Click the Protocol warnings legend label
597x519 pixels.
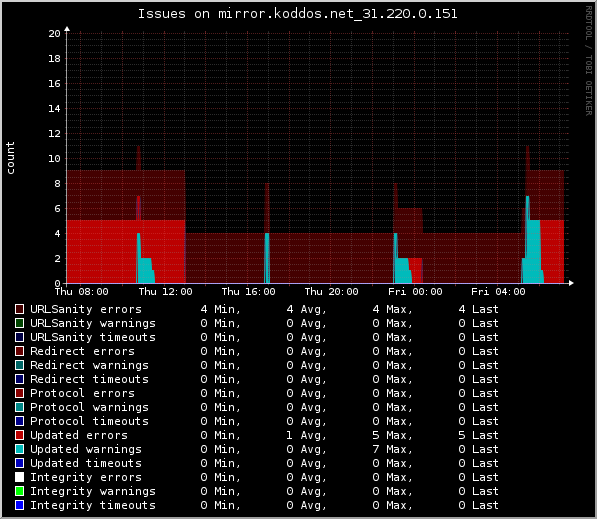pos(89,407)
